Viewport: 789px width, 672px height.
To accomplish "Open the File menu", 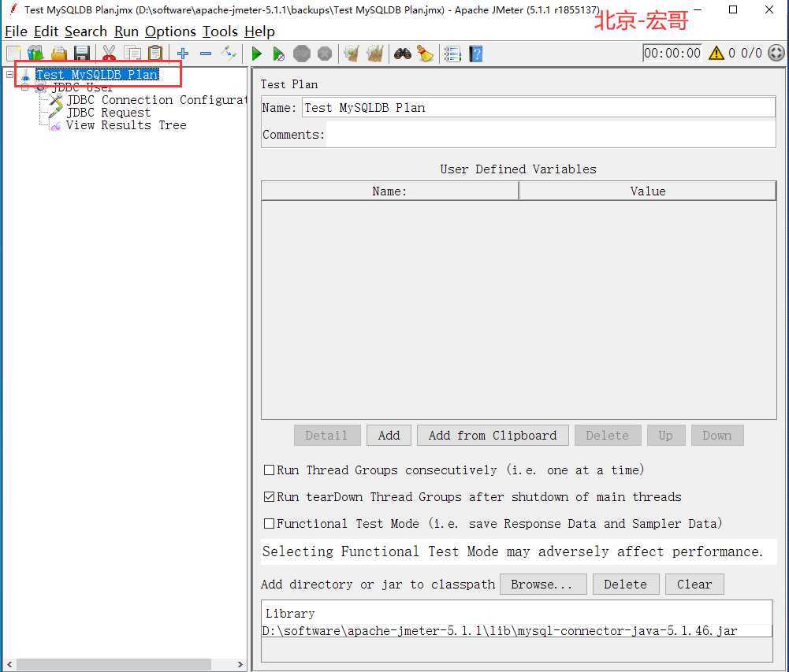I will (x=16, y=32).
